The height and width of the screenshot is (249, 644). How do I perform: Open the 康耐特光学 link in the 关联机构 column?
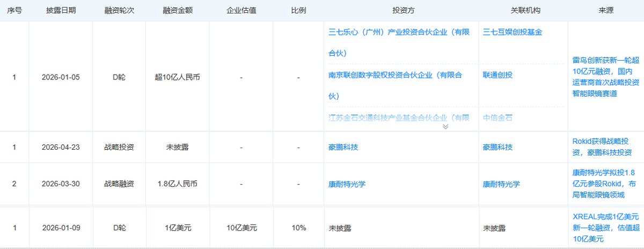[x=501, y=184]
